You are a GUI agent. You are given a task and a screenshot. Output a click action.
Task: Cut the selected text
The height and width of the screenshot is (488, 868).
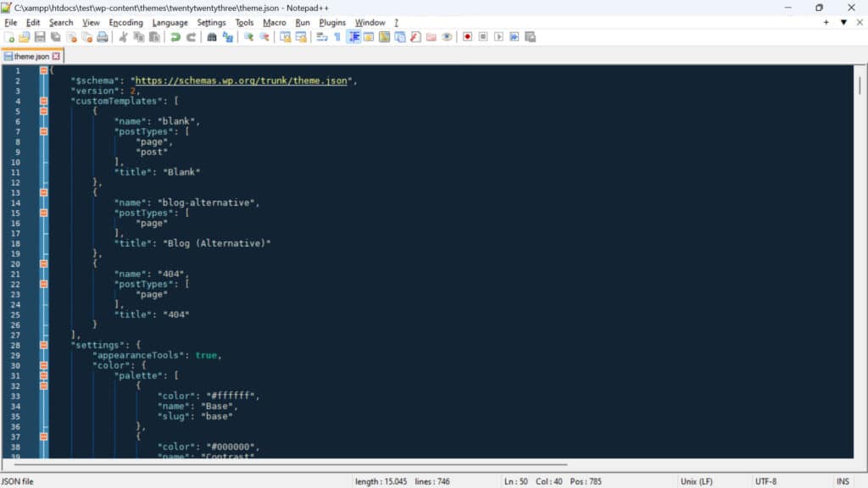click(125, 36)
